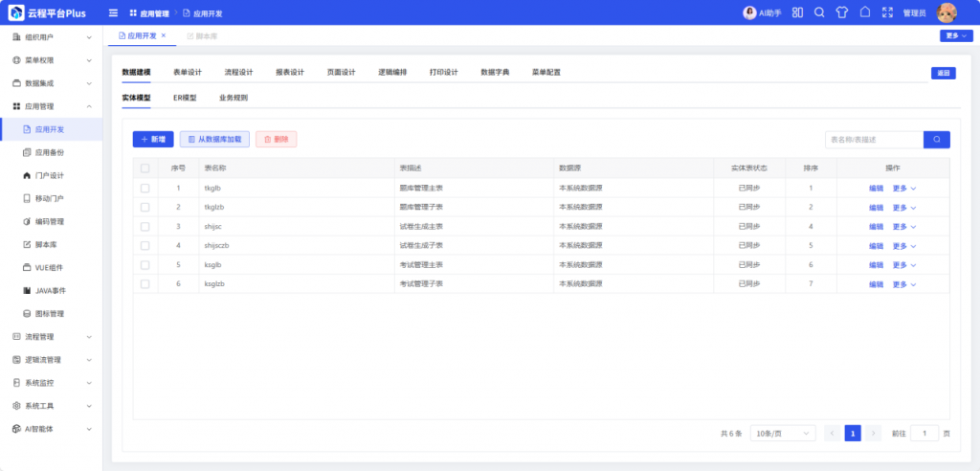The height and width of the screenshot is (471, 980).
Task: Switch to the 流程设计 tab
Action: click(x=238, y=72)
